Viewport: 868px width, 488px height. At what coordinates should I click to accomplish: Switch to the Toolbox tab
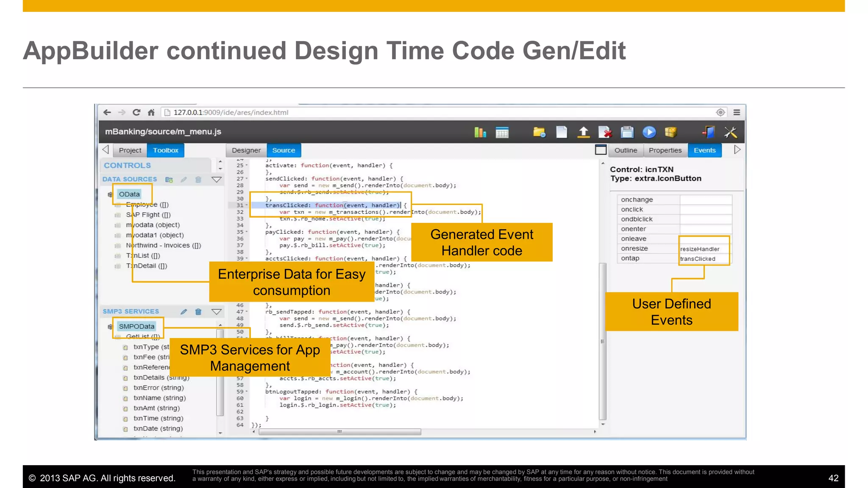[x=166, y=150]
